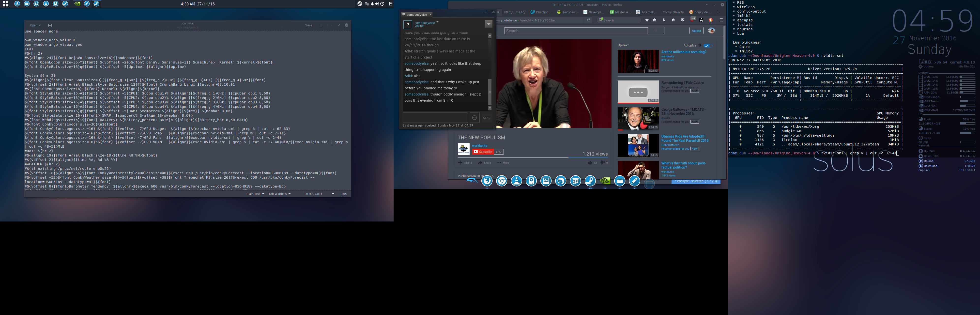Launch the speaker music app from dock

(x=531, y=181)
